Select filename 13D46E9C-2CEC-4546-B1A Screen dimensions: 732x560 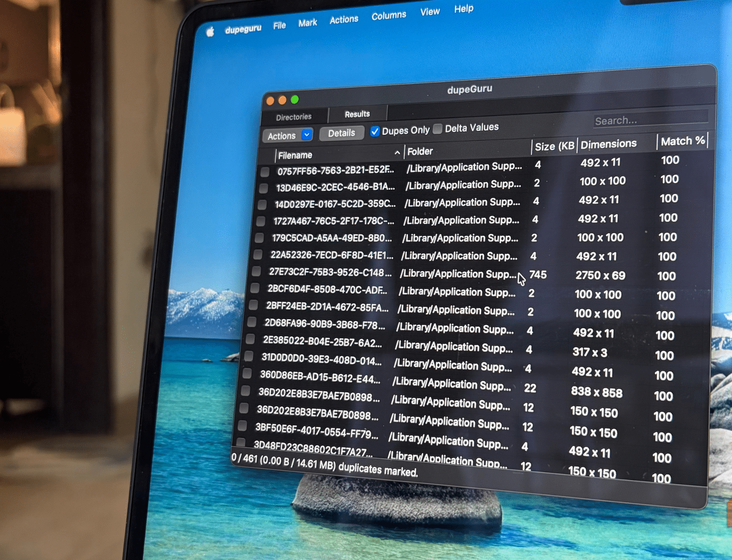click(x=335, y=187)
